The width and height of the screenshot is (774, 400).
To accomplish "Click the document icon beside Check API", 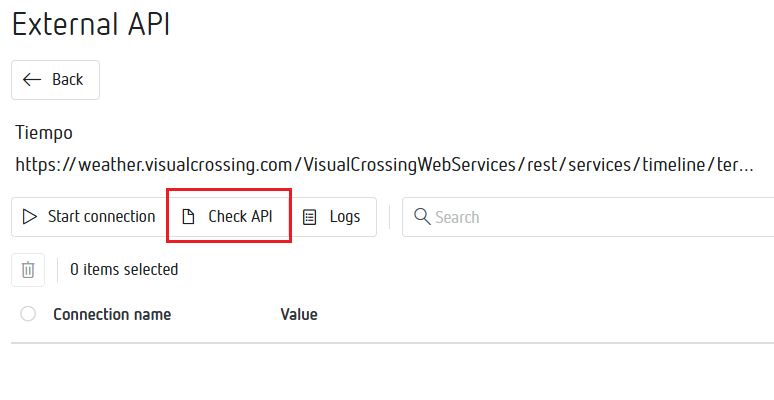I will [x=187, y=217].
